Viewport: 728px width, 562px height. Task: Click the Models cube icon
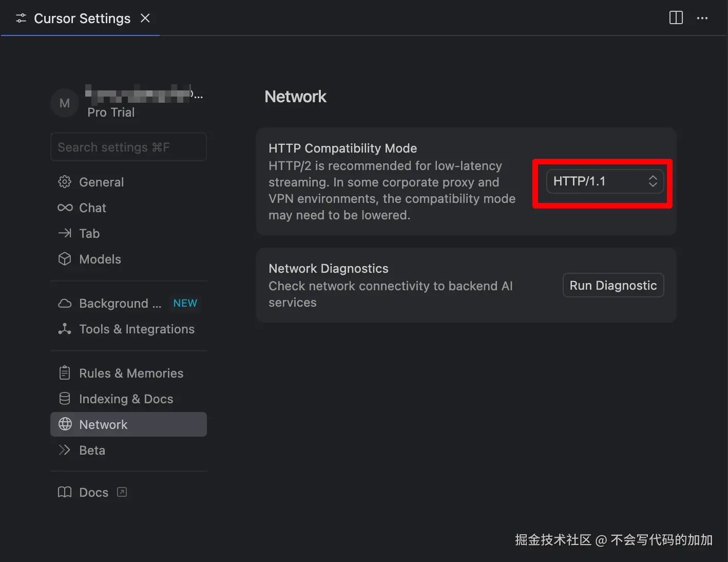point(65,259)
